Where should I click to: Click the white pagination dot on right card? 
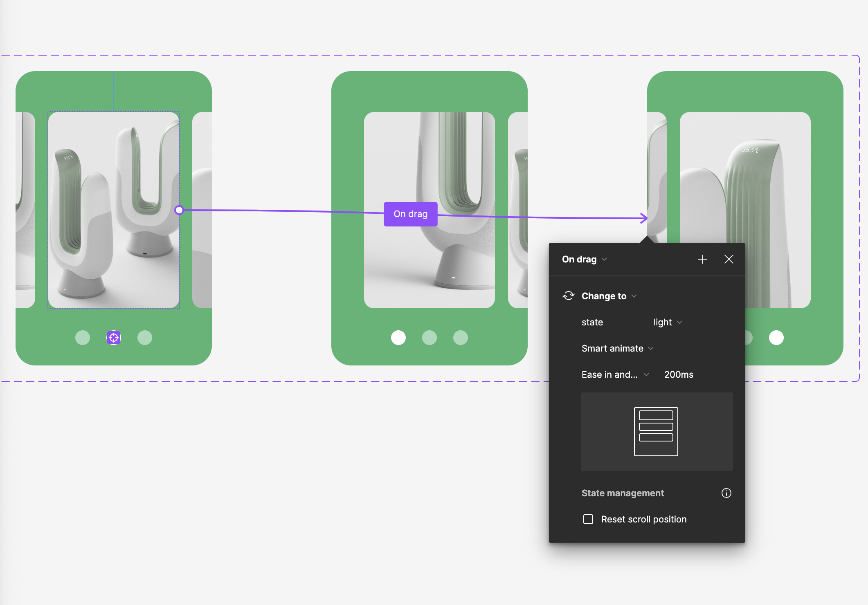coord(776,338)
